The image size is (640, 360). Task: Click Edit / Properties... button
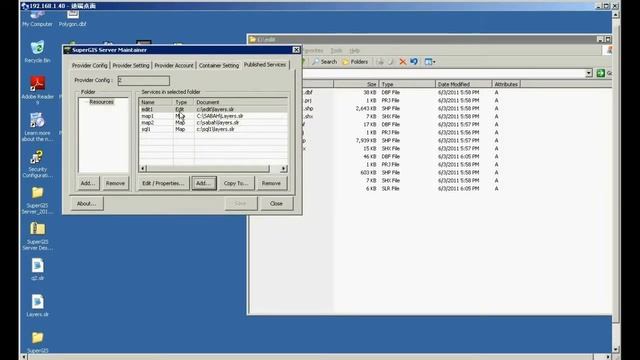(163, 183)
